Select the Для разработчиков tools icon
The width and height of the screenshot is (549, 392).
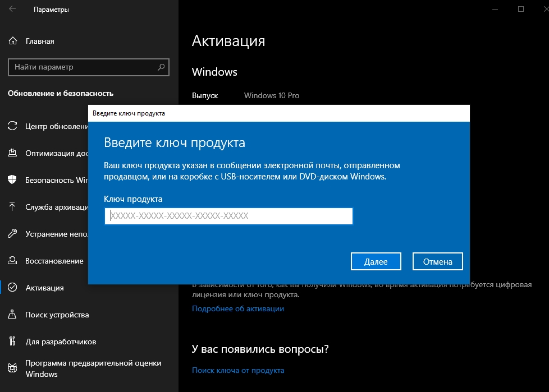(x=12, y=342)
